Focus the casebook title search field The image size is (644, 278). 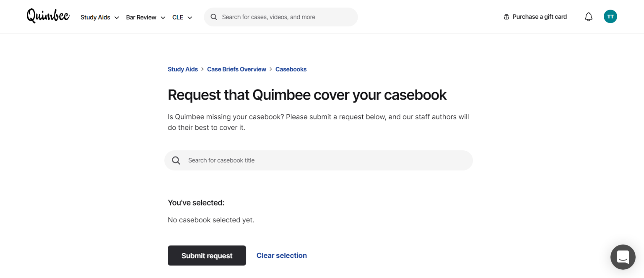[319, 160]
